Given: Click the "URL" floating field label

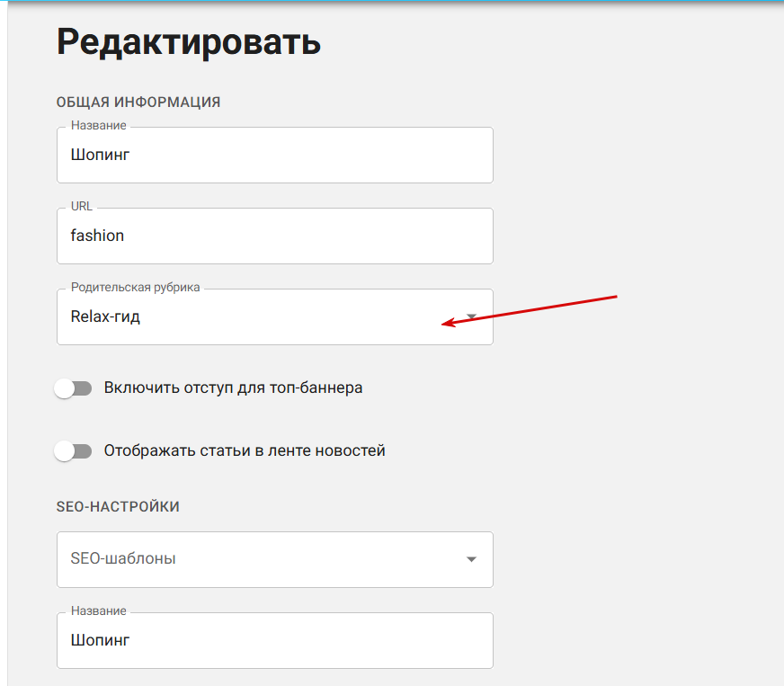Looking at the screenshot, I should [82, 206].
